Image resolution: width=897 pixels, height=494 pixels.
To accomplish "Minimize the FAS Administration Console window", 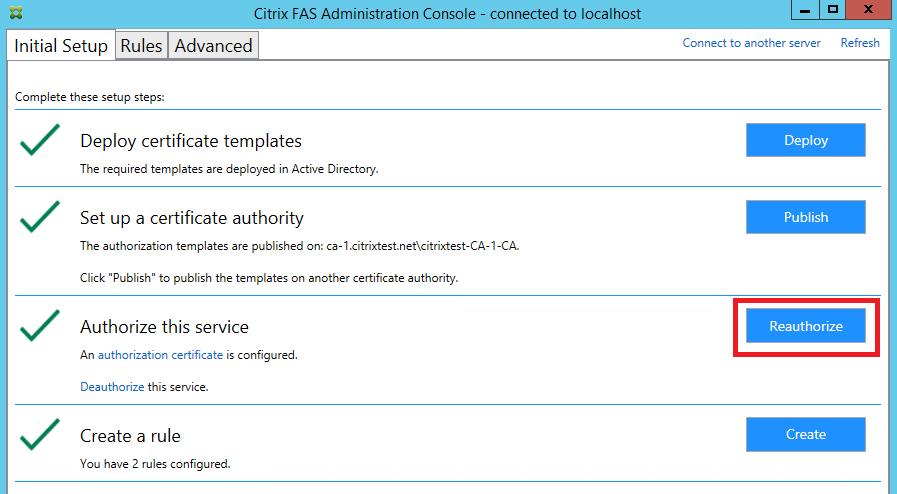I will point(806,11).
